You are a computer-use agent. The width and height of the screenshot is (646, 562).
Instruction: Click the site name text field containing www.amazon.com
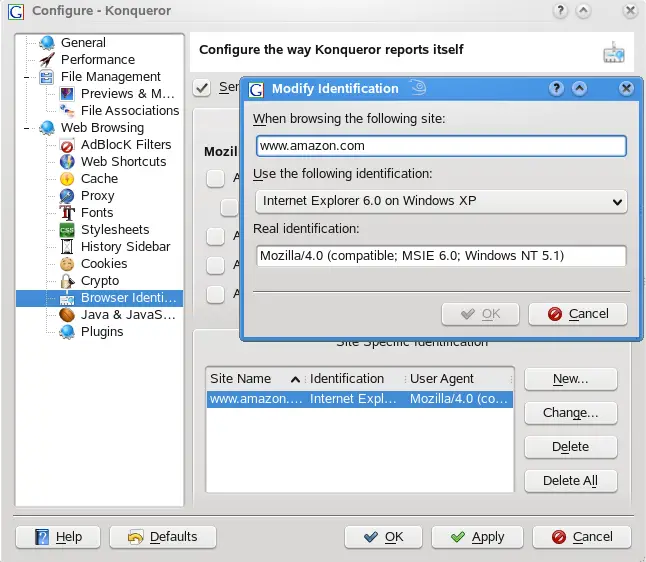pyautogui.click(x=440, y=146)
